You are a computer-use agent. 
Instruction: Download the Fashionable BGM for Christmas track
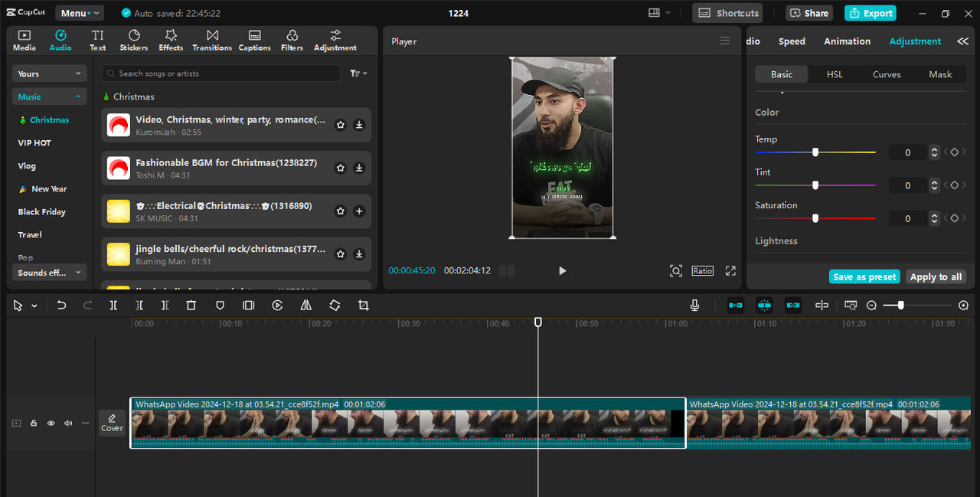(x=359, y=168)
